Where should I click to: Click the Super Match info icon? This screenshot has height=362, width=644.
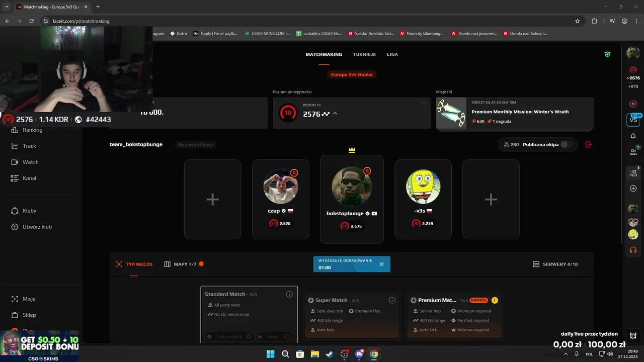point(392,300)
